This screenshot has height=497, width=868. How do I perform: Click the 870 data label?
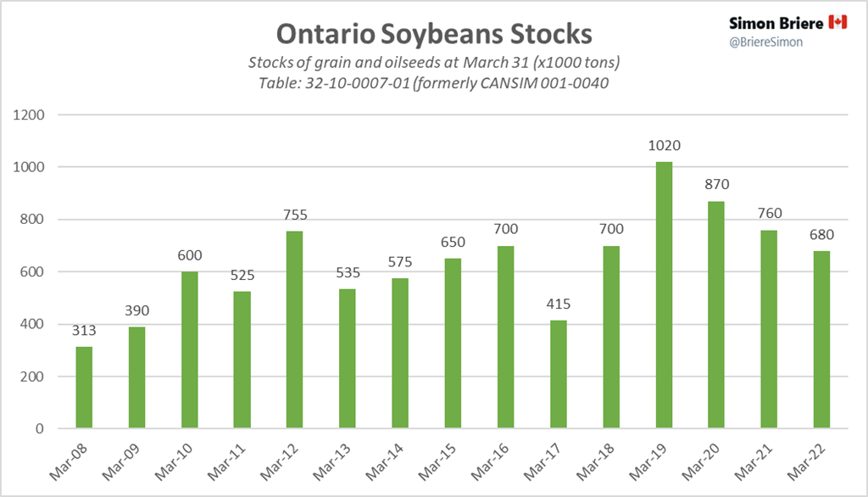[715, 184]
